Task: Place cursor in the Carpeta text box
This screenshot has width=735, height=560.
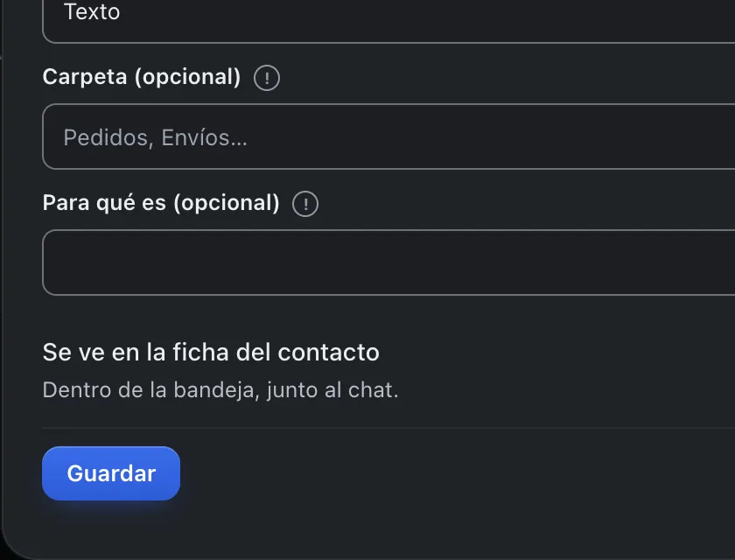Action: [x=388, y=136]
